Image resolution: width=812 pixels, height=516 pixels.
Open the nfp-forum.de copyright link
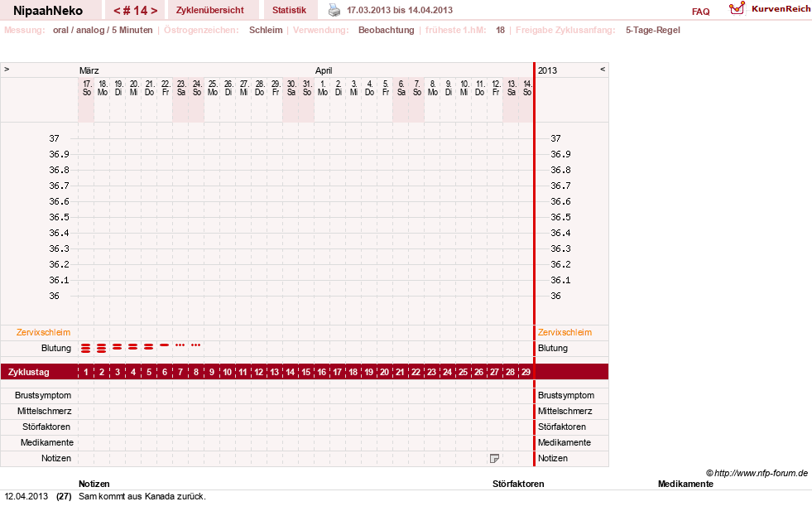pyautogui.click(x=757, y=473)
